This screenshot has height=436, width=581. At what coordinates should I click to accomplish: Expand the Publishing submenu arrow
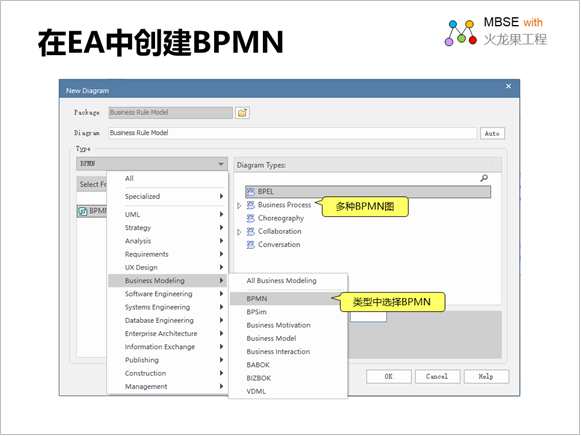(221, 360)
